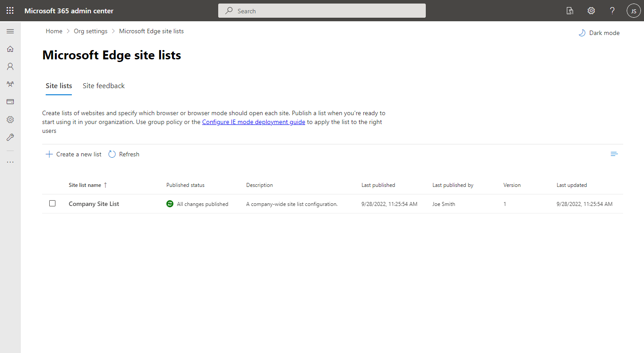
Task: Select the Company Site List checkbox
Action: (x=52, y=203)
